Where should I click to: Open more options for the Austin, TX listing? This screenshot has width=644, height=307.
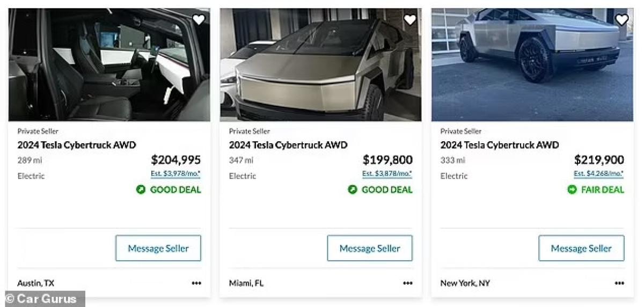click(x=196, y=283)
